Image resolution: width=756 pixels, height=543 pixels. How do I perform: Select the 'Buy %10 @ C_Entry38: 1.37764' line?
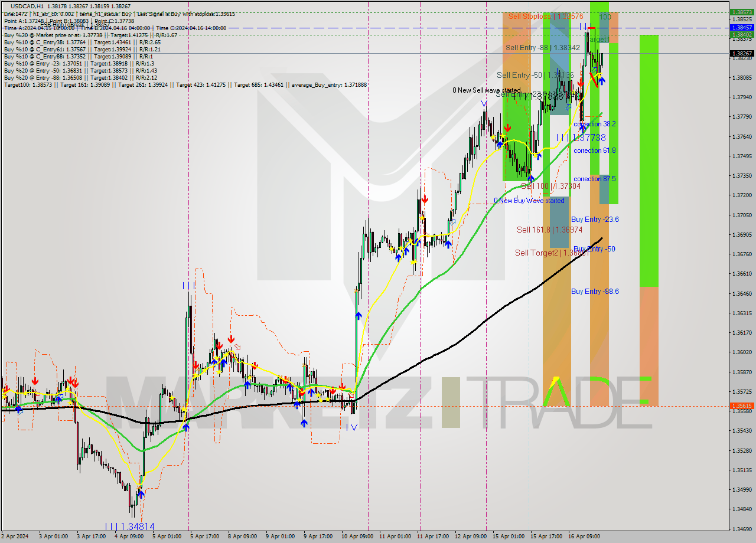82,42
